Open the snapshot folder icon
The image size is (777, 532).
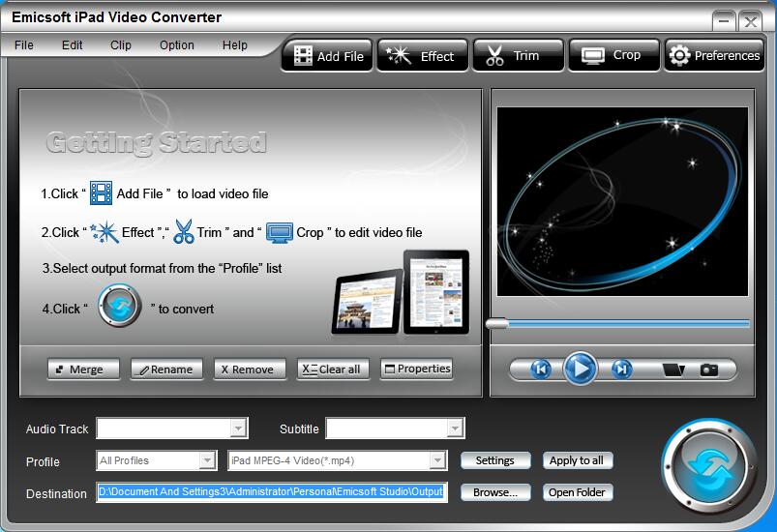click(x=673, y=369)
